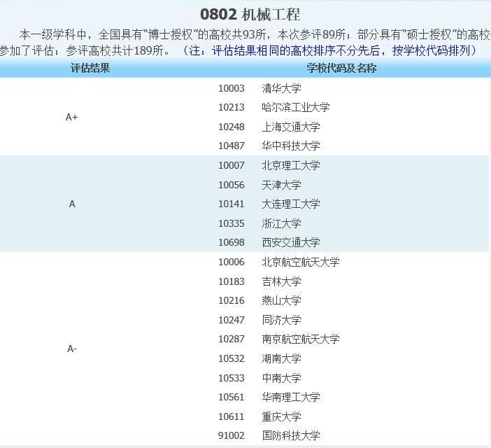Click school code 10007

[231, 165]
